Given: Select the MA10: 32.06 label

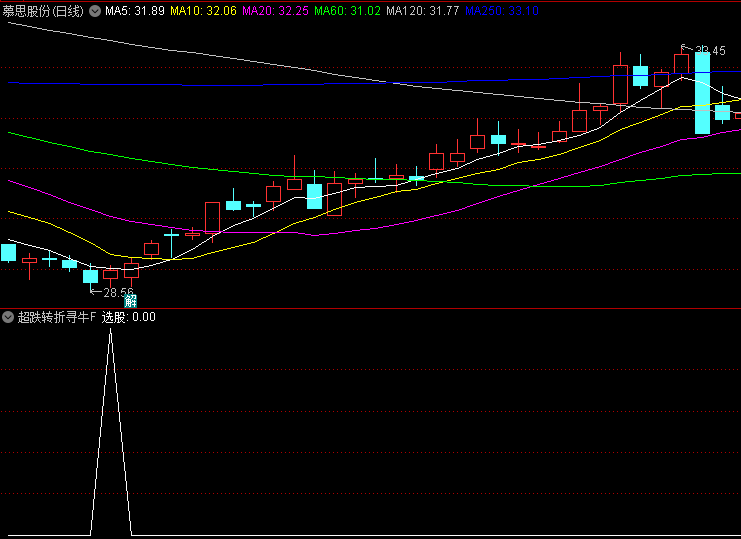Looking at the screenshot, I should click(203, 11).
